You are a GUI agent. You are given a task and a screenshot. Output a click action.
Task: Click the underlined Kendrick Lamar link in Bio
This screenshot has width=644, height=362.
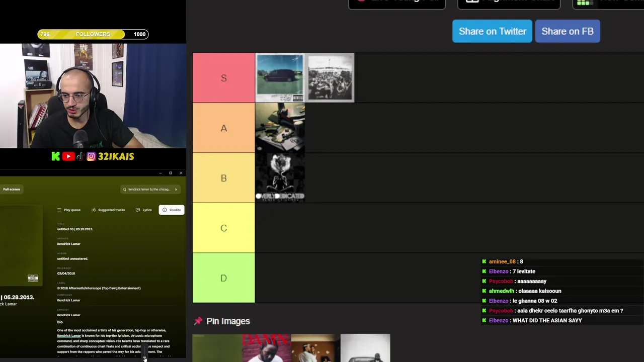coord(69,335)
